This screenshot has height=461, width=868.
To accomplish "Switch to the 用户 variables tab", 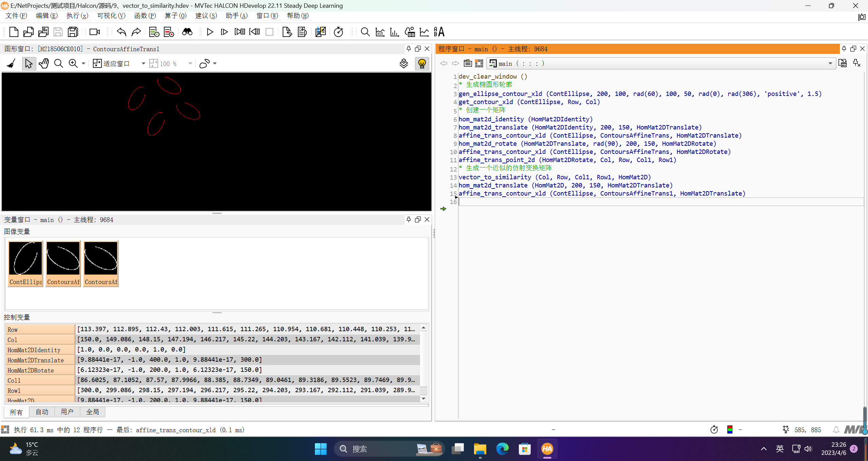I will click(x=67, y=412).
